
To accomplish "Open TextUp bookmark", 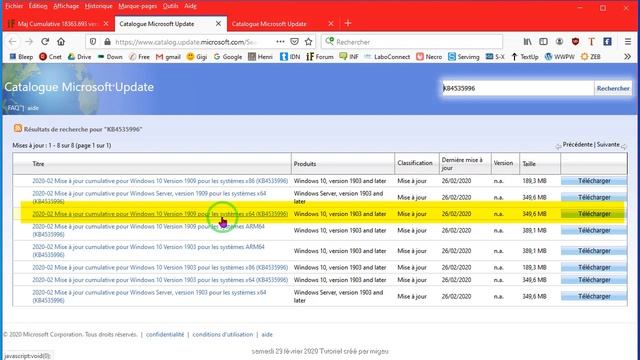I will pyautogui.click(x=525, y=57).
